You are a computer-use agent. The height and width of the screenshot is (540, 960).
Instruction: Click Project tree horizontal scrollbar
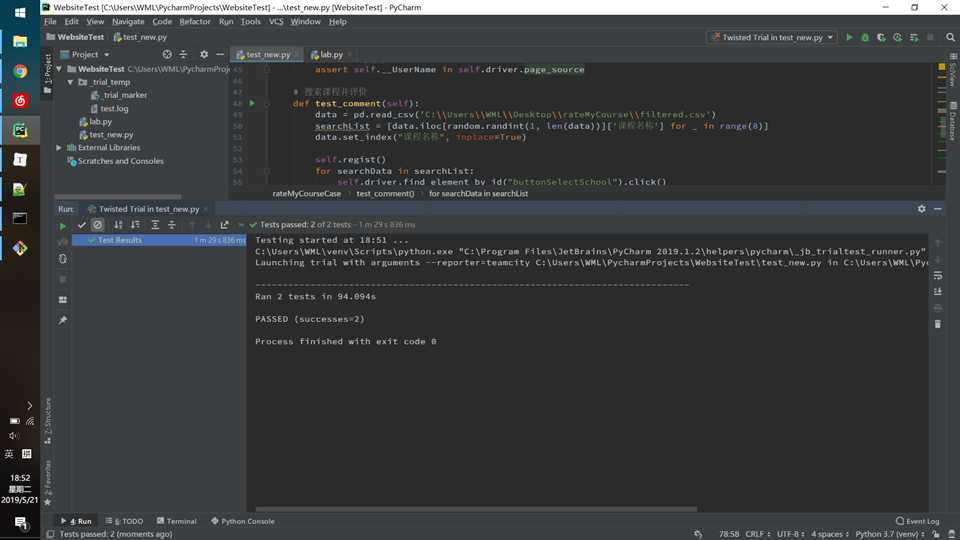(x=118, y=197)
